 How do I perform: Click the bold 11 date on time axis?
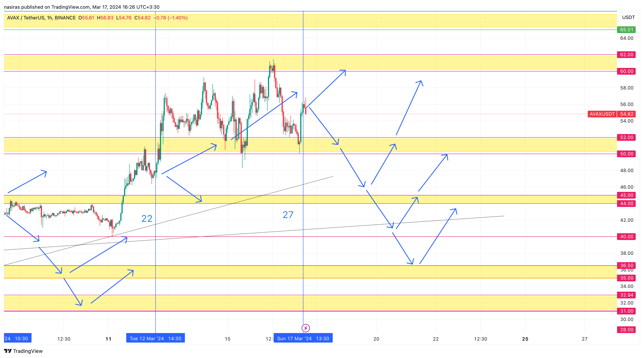coord(108,339)
